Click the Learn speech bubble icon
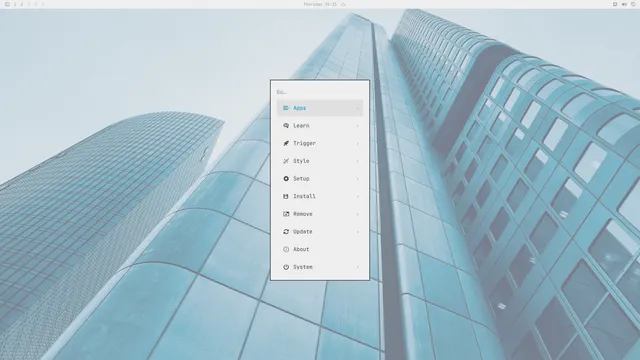The height and width of the screenshot is (360, 640). [x=286, y=126]
